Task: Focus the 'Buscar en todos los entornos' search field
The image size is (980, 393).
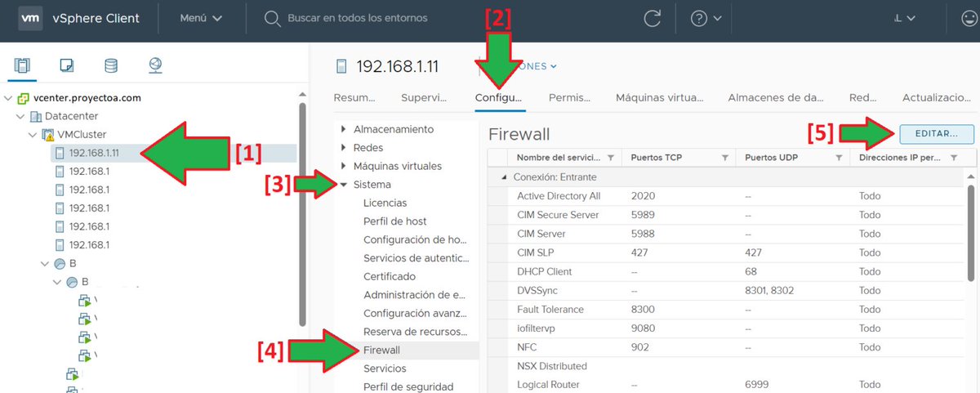Action: [357, 18]
